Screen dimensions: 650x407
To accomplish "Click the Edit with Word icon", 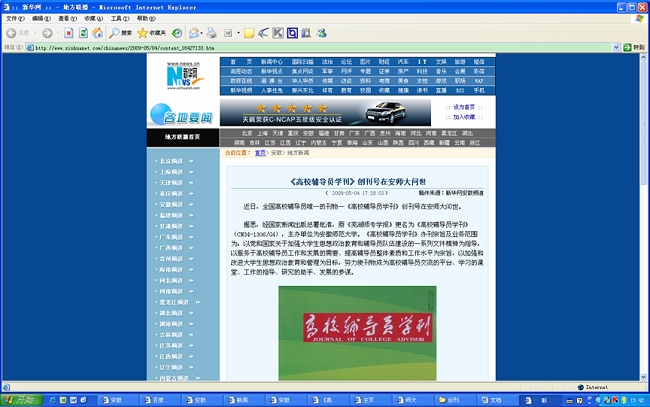I will [228, 33].
